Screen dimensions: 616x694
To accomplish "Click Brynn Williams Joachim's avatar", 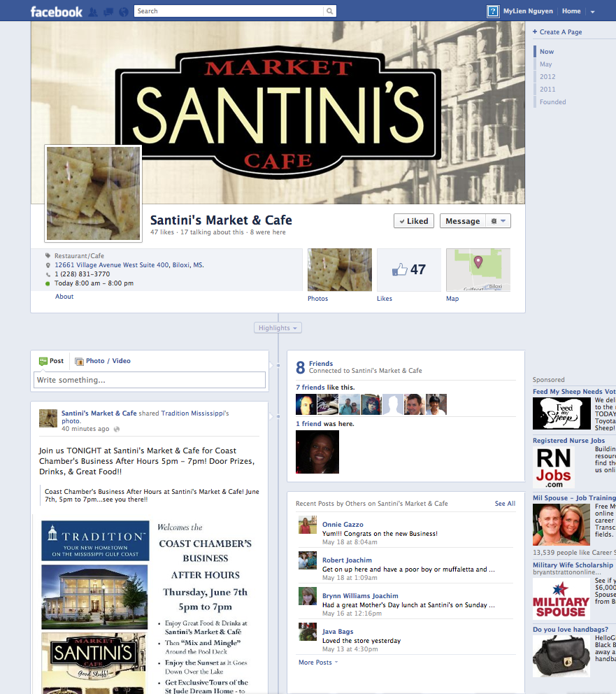I will pos(308,596).
